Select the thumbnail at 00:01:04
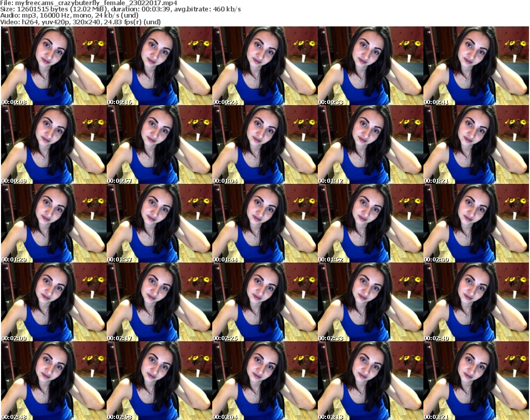This screenshot has width=530, height=420. point(264,144)
